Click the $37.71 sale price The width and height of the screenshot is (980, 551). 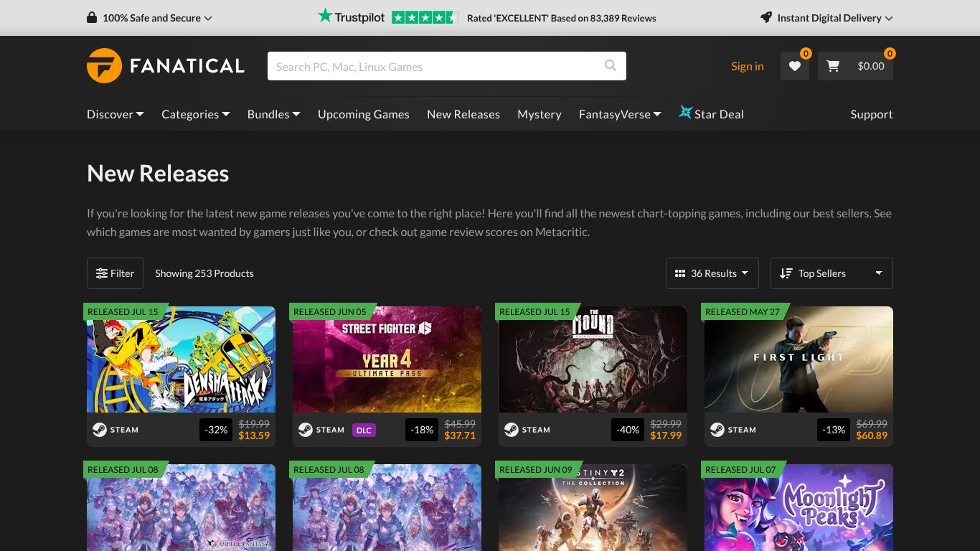click(x=460, y=435)
